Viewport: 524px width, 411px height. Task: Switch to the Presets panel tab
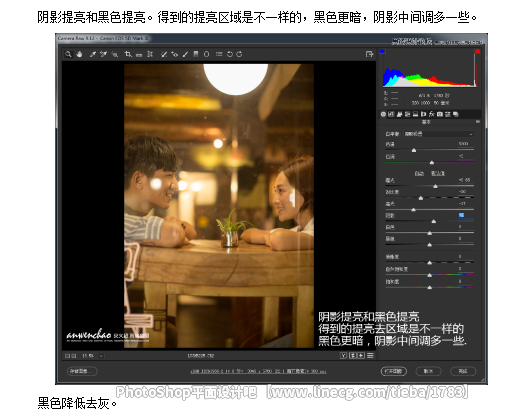click(x=448, y=114)
